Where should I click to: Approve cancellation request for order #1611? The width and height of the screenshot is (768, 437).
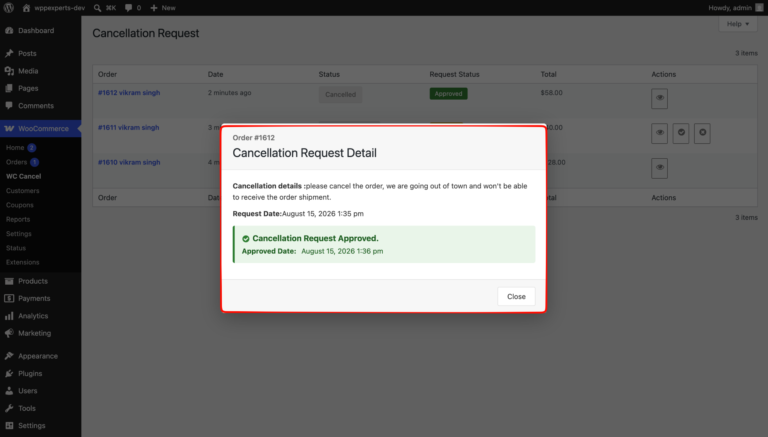point(681,133)
